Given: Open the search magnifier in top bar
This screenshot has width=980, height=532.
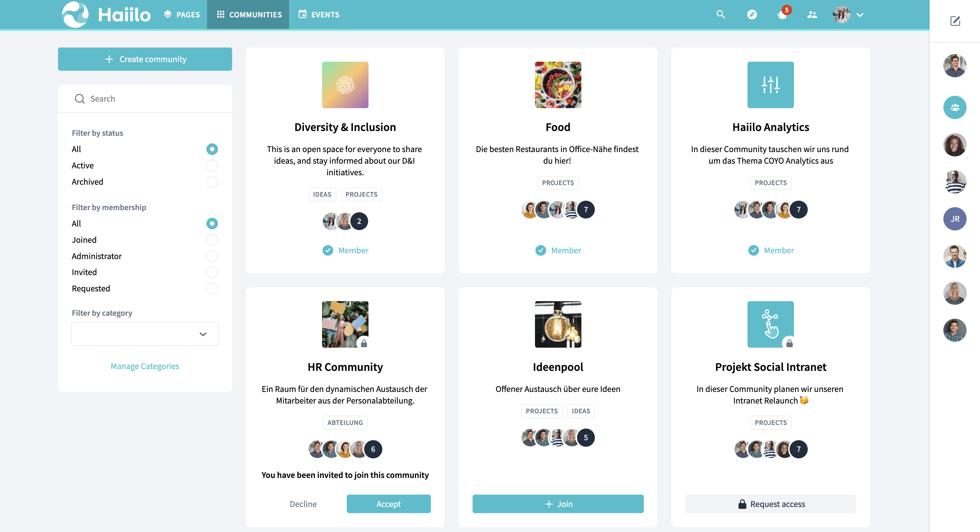Looking at the screenshot, I should click(721, 15).
